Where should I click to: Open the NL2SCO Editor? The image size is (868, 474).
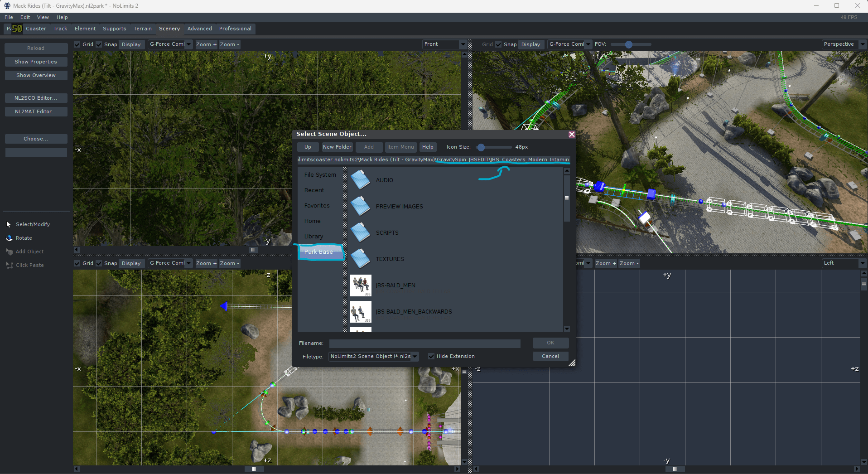point(36,98)
